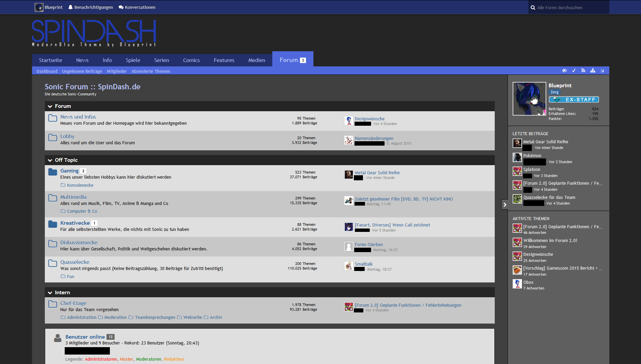
Task: Click the eye icon in the blue subnav bar
Action: click(564, 71)
